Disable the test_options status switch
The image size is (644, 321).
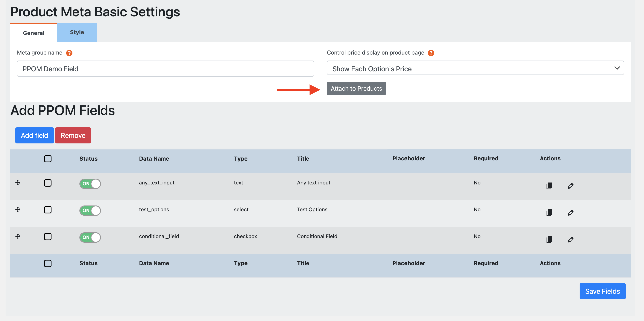point(90,210)
